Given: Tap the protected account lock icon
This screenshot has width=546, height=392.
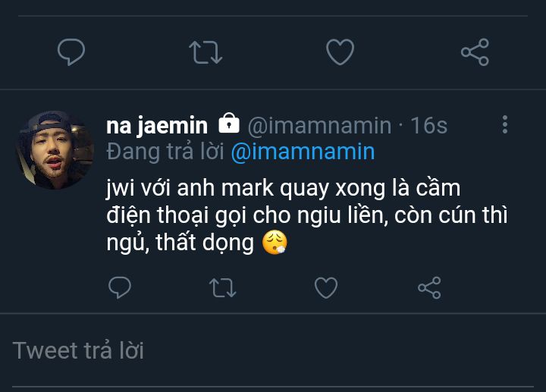Looking at the screenshot, I should coord(228,124).
